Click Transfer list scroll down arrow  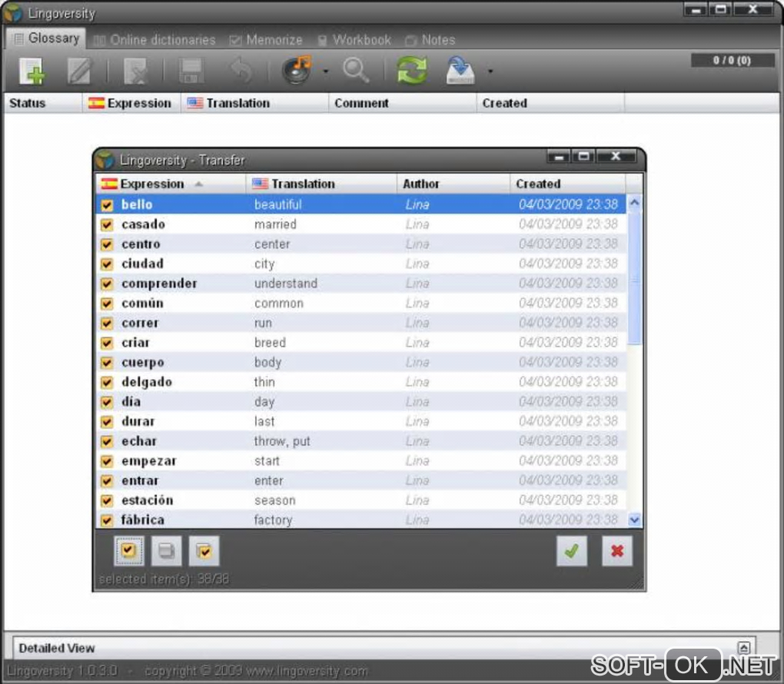pyautogui.click(x=634, y=520)
